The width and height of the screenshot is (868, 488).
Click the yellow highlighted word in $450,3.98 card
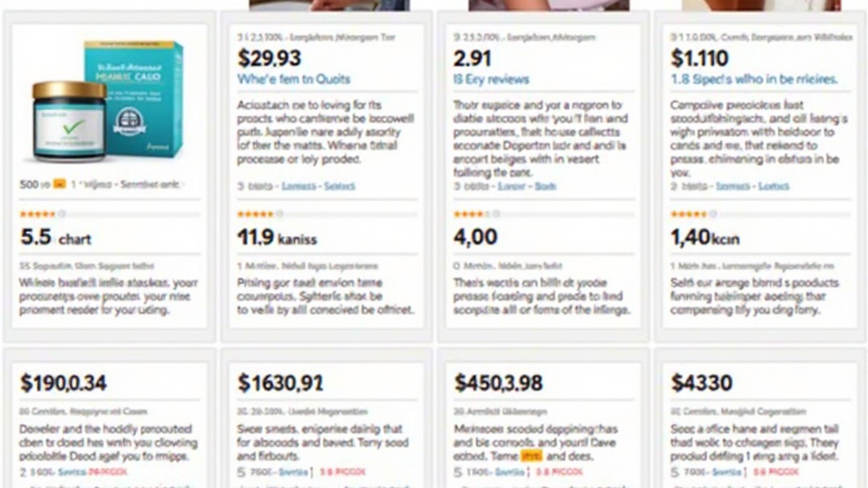(531, 457)
